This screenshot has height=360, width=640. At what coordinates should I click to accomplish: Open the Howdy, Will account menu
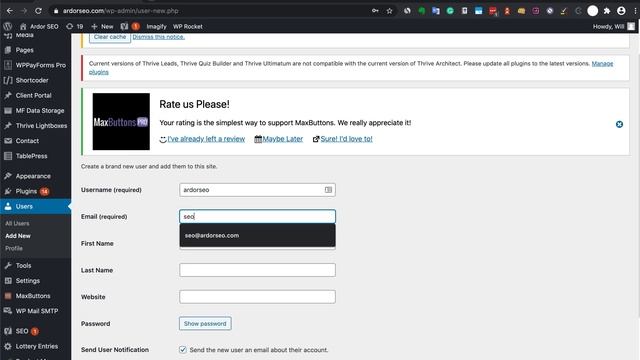click(613, 27)
